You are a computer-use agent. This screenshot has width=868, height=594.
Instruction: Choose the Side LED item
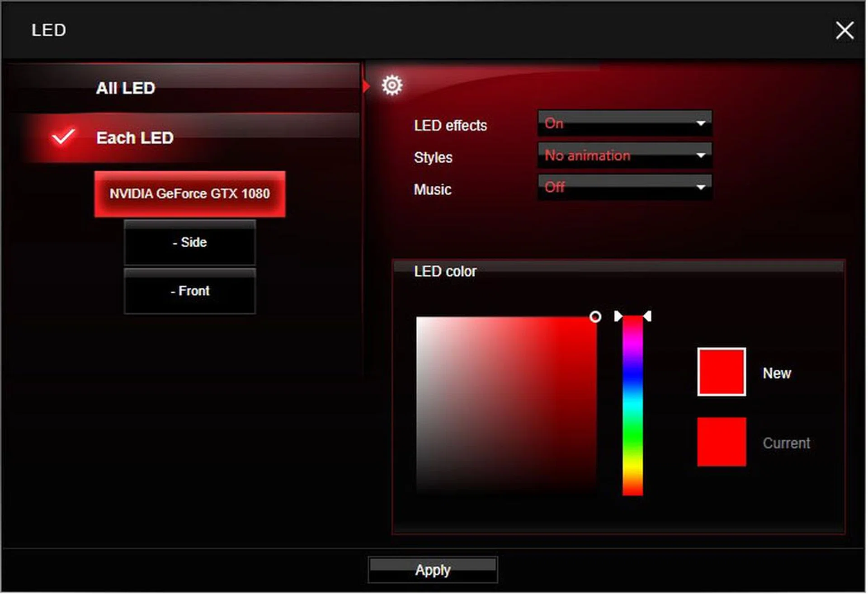coord(190,243)
